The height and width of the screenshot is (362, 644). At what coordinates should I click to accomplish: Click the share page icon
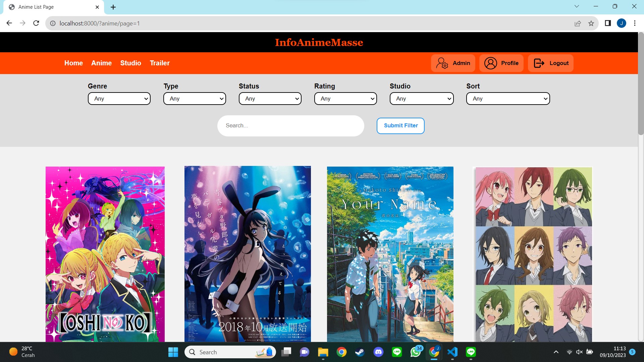pyautogui.click(x=578, y=23)
